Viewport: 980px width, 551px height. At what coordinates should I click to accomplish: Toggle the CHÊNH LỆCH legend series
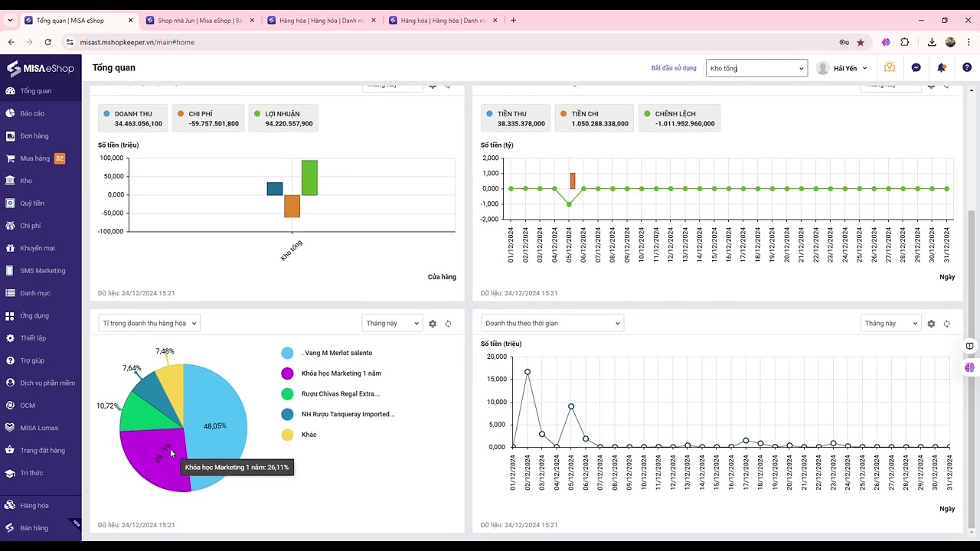(x=679, y=119)
